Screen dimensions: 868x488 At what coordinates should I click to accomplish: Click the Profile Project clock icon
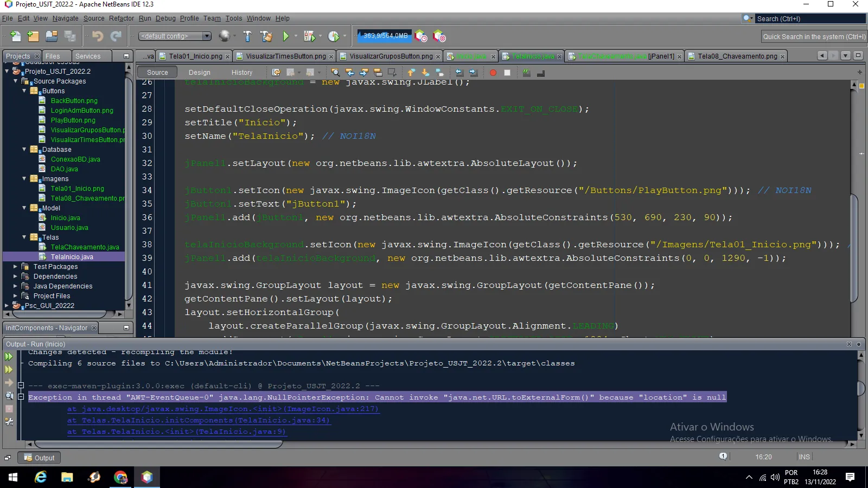pos(334,36)
